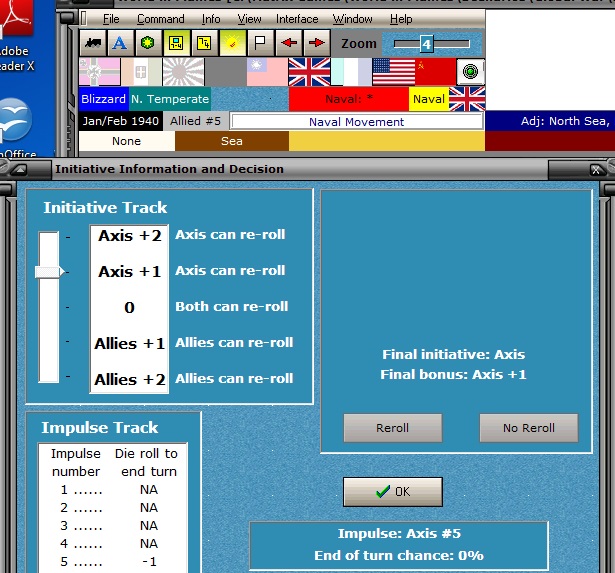This screenshot has width=615, height=573.
Task: Select Axis +1 on Initiative Track
Action: [130, 272]
